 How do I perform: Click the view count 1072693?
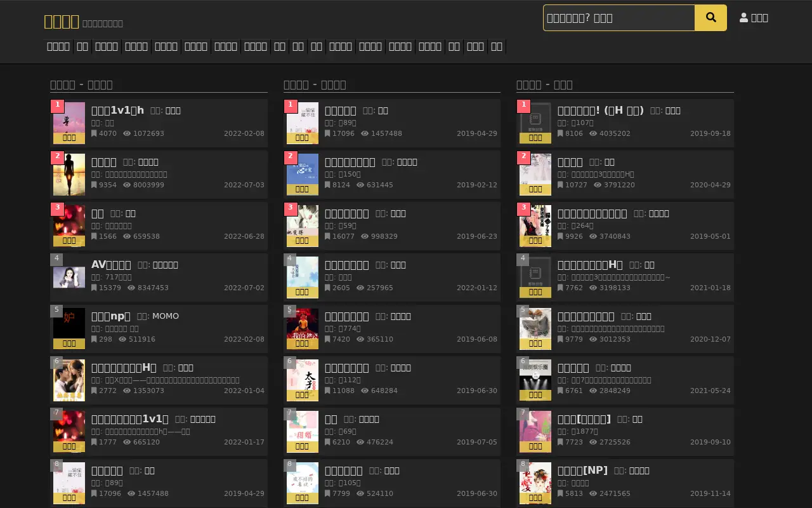coord(149,134)
